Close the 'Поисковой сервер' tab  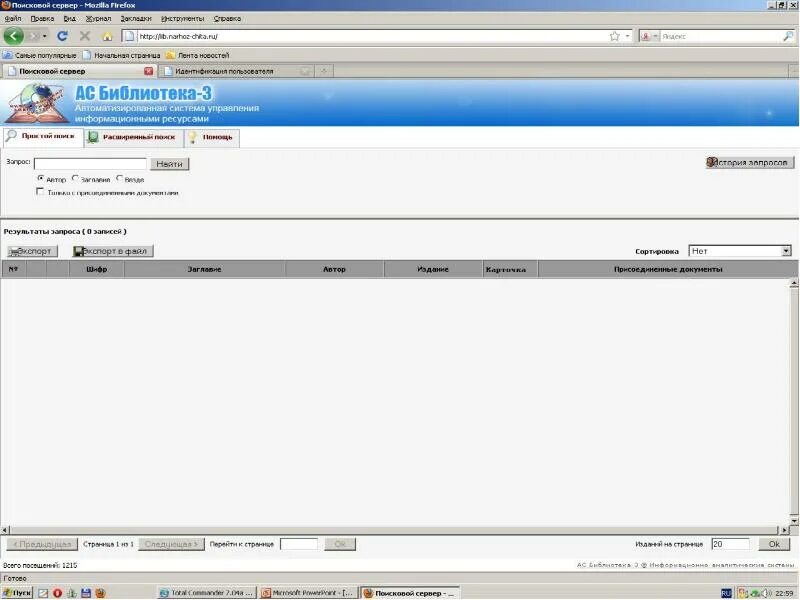pyautogui.click(x=148, y=71)
